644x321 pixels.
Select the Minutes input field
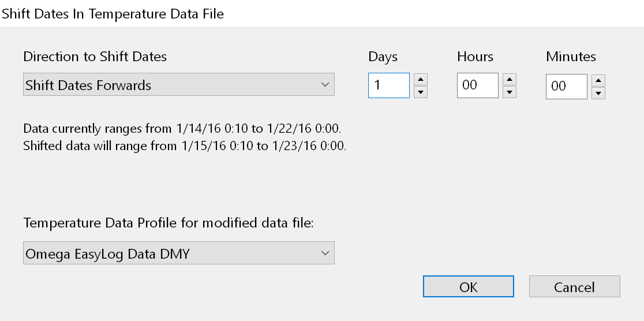pos(566,87)
